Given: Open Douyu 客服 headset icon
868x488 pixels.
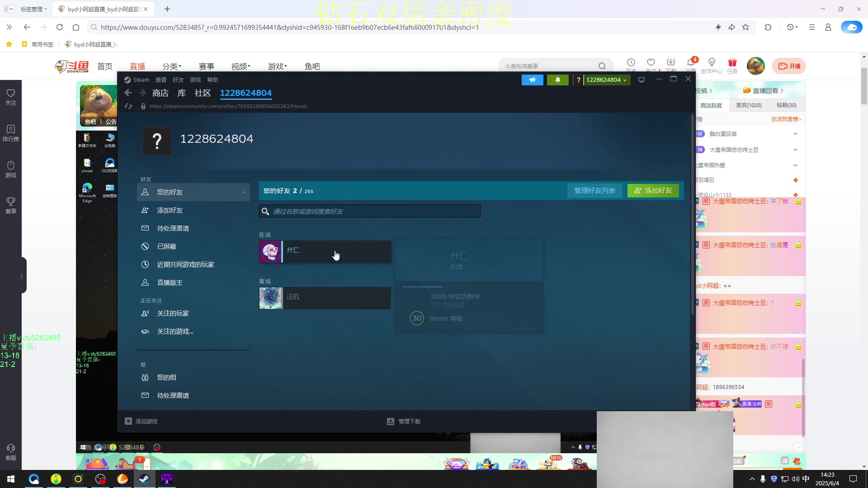Looking at the screenshot, I should point(11,452).
